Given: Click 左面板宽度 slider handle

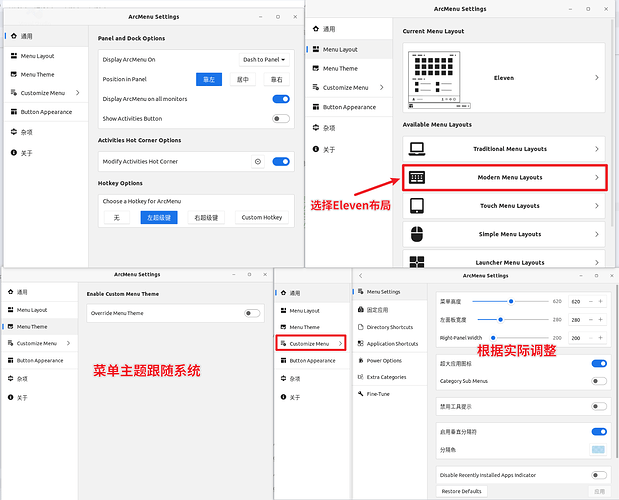Looking at the screenshot, I should [x=500, y=319].
